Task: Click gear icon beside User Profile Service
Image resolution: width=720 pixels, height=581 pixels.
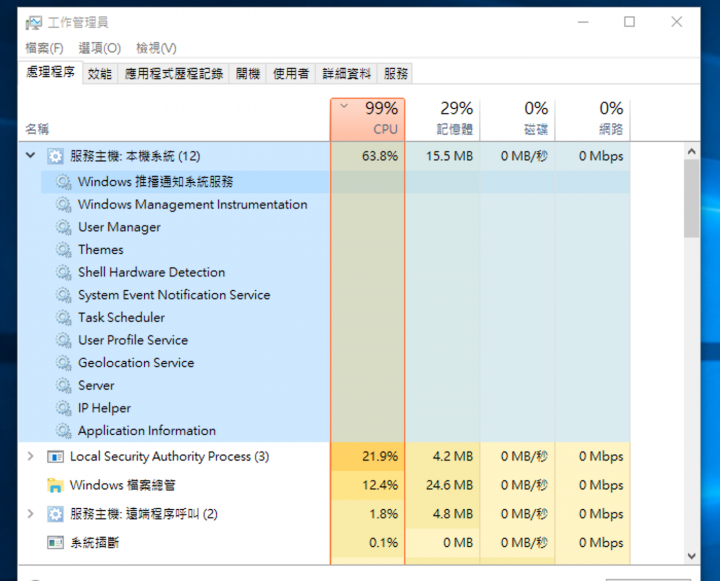Action: (x=63, y=340)
